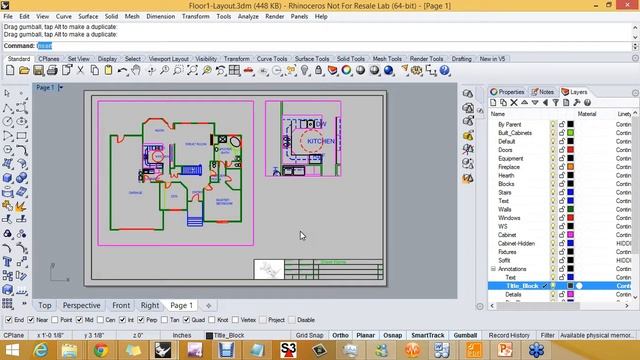Click Move layer up triangle icon
This screenshot has height=360, width=640.
(524, 103)
